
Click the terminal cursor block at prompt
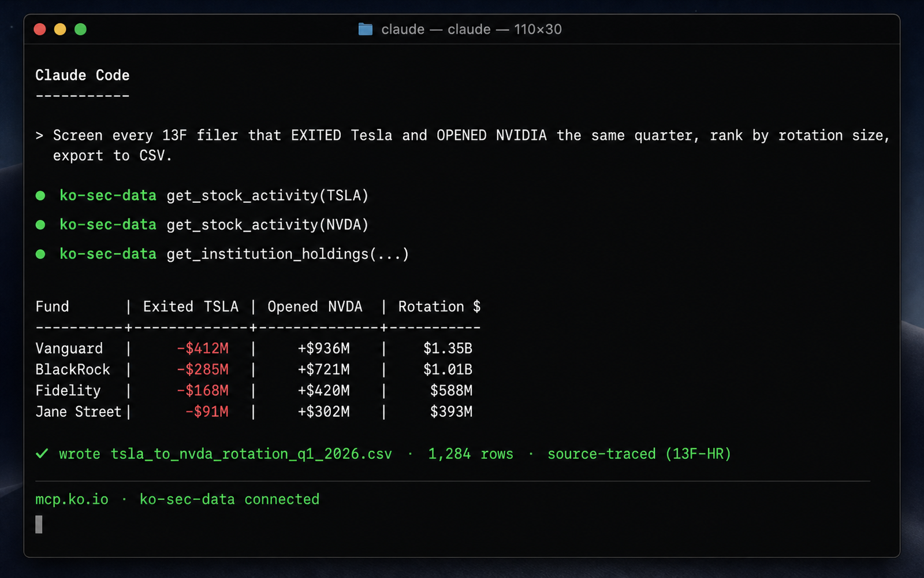point(39,525)
